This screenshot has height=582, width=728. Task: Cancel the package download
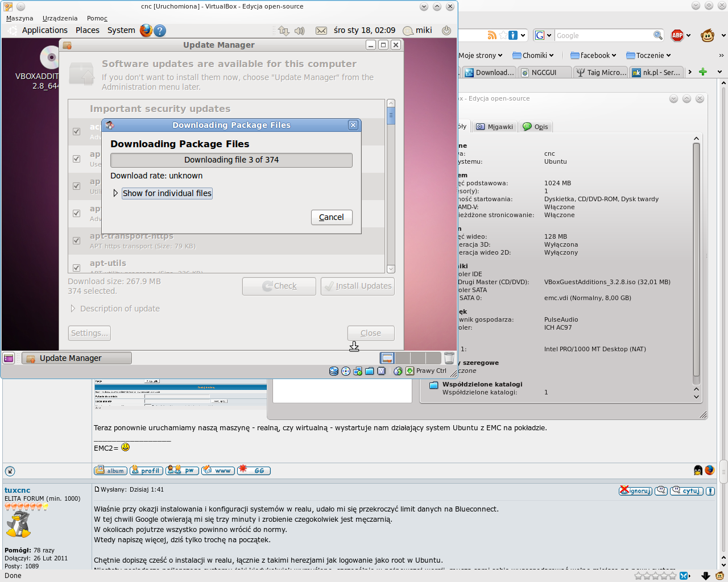click(332, 217)
